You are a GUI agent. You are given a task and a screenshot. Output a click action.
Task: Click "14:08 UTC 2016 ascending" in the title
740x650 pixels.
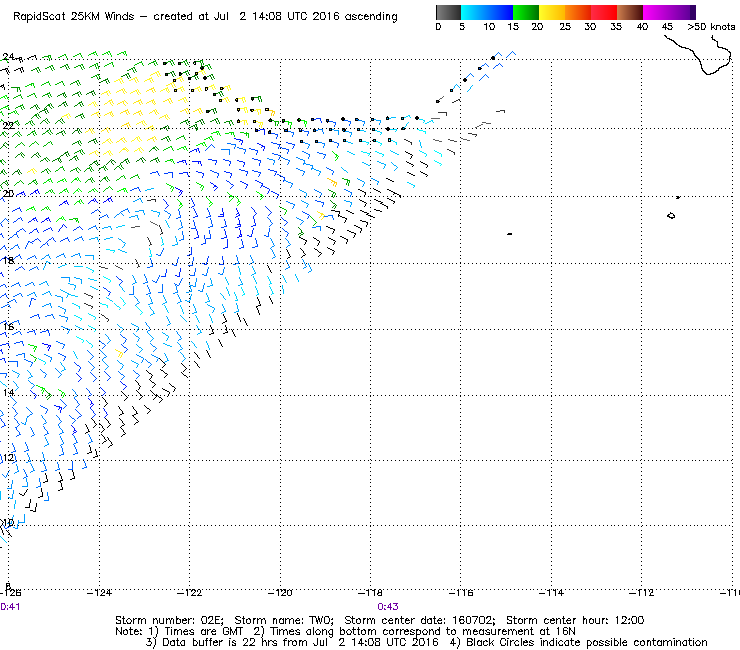click(325, 17)
